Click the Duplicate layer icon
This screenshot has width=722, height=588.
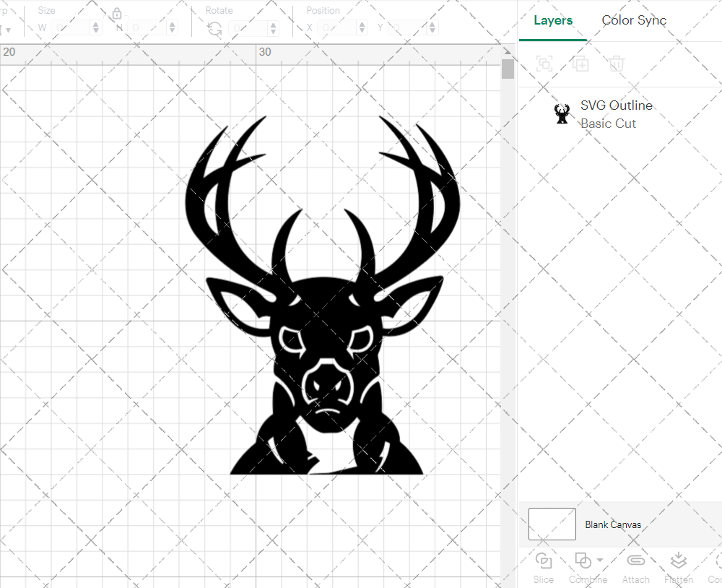pos(580,64)
